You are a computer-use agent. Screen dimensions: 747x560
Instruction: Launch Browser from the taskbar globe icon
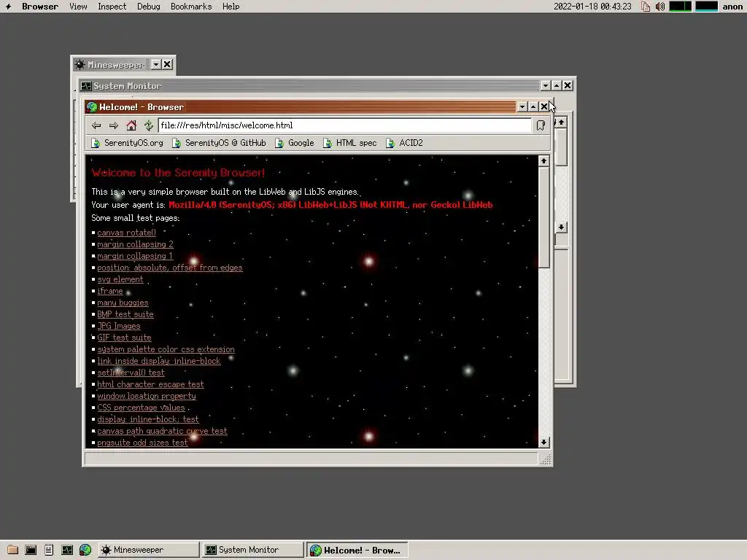point(85,550)
